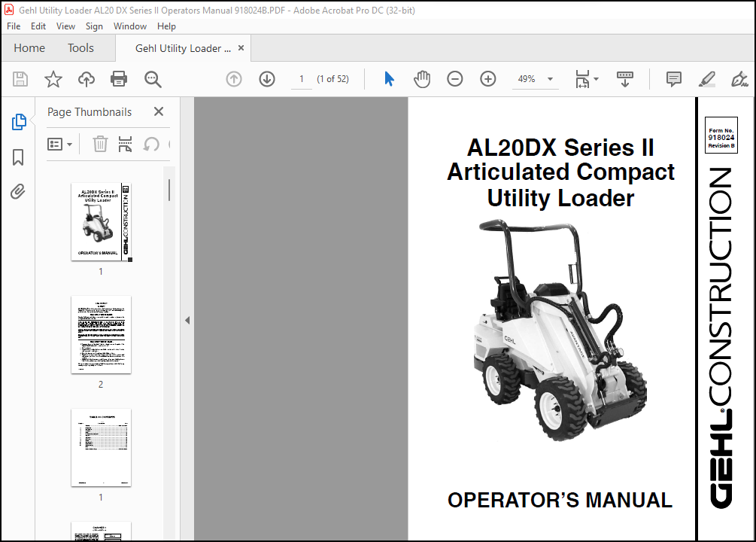Viewport: 756px width, 542px height.
Task: Select the table of contents thumbnail
Action: pyautogui.click(x=102, y=447)
